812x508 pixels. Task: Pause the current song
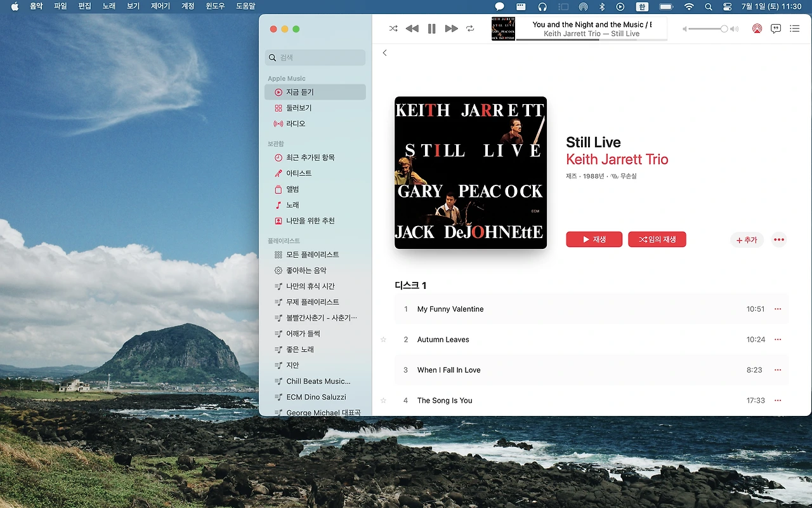coord(432,29)
